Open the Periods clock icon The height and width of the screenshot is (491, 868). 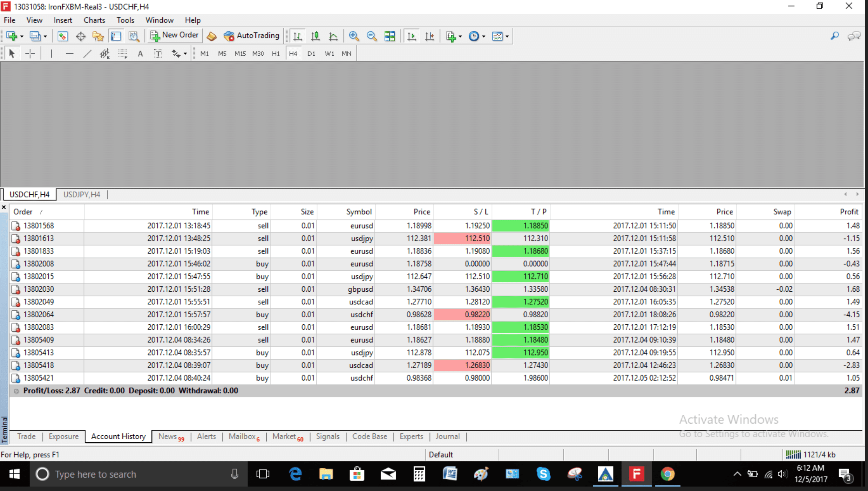coord(474,36)
